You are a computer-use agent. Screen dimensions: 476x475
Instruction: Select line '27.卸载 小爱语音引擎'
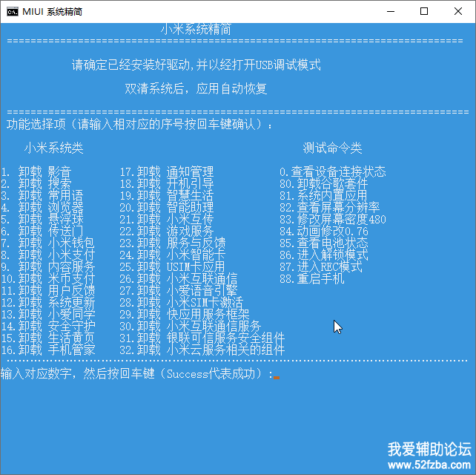click(179, 291)
